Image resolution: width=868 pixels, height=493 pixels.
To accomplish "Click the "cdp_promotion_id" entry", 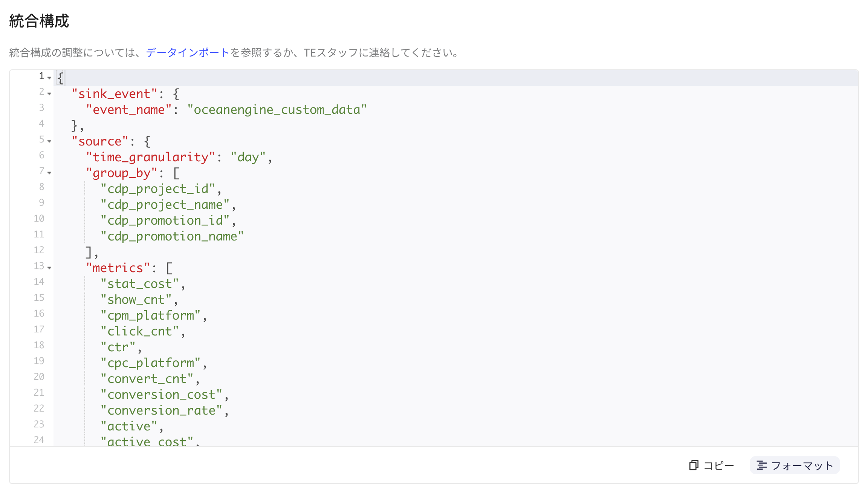I will pyautogui.click(x=165, y=220).
